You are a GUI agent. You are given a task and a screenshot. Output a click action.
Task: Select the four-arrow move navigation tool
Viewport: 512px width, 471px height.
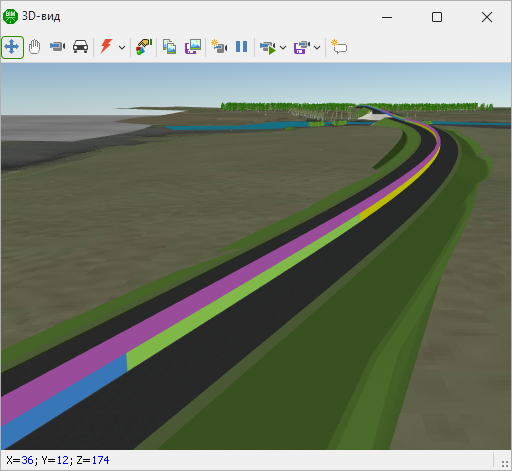click(x=12, y=47)
